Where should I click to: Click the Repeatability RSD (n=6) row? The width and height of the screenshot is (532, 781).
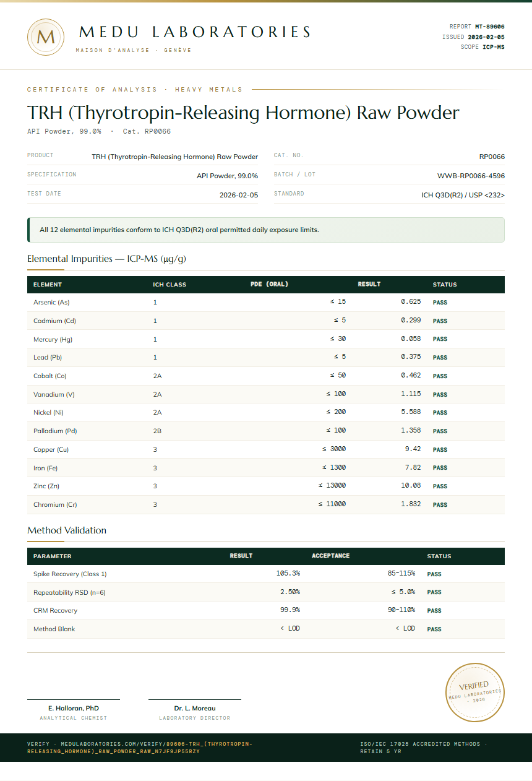click(x=266, y=592)
